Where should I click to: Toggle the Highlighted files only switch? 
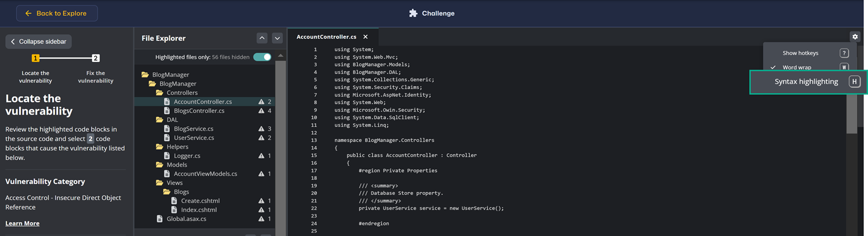point(262,57)
